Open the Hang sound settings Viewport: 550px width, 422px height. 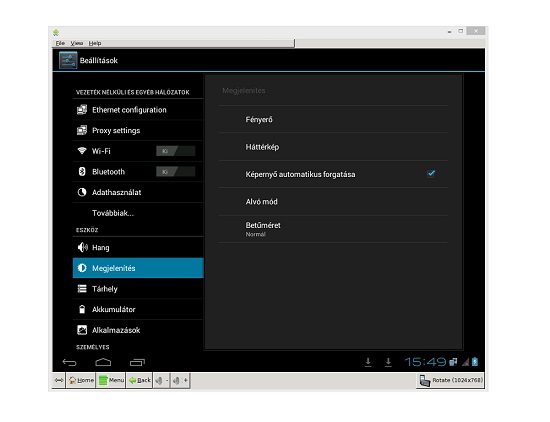[x=138, y=247]
